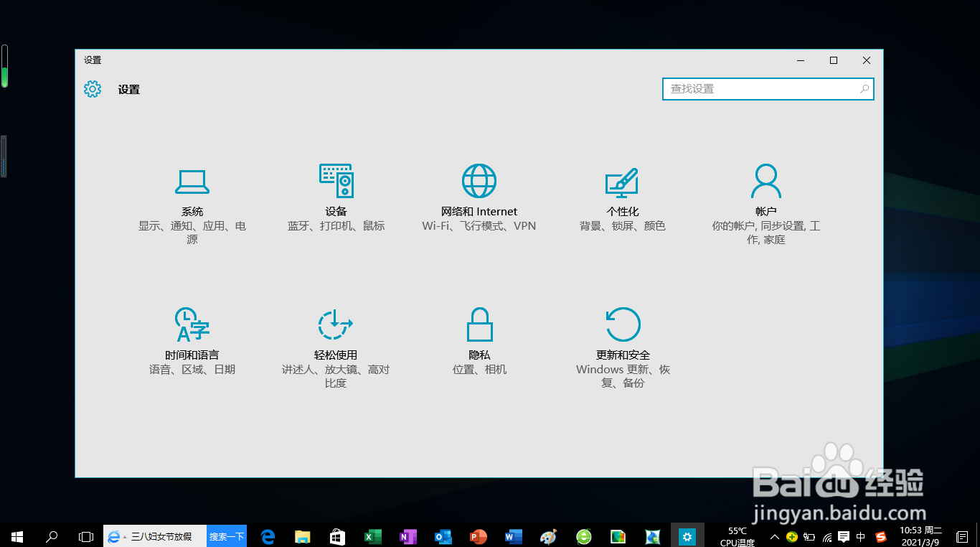Click 蓝牙、打印机、鼠标 description text
The width and height of the screenshot is (980, 547).
[x=336, y=226]
